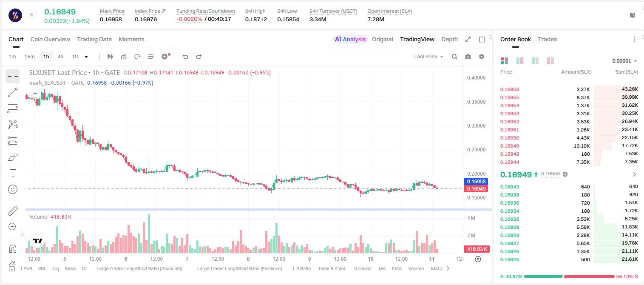Take chart snapshot with camera icon

(468, 57)
